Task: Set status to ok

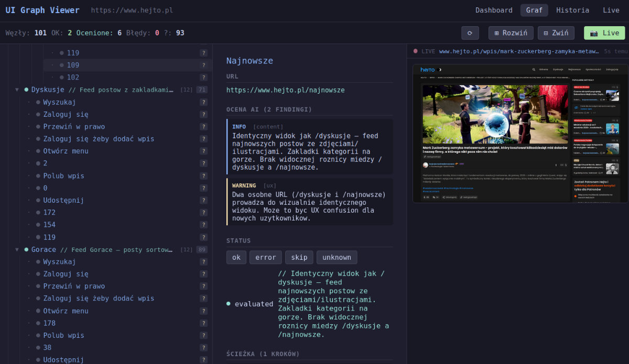Action: 236,257
